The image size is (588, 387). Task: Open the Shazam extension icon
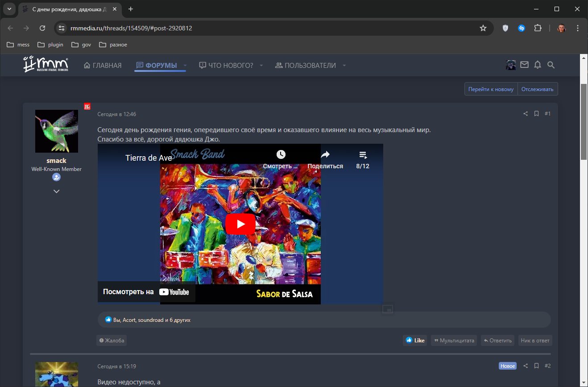coord(522,28)
